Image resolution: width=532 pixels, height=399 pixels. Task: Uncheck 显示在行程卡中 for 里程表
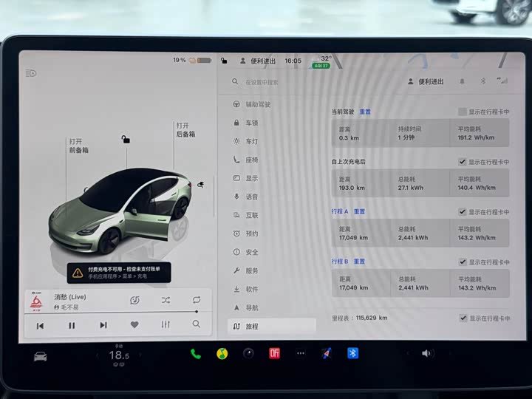[x=463, y=318]
